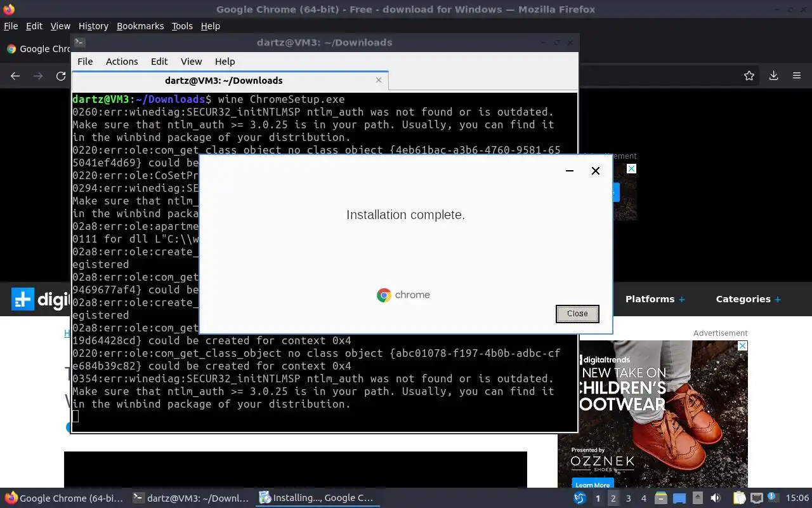Viewport: 812px width, 508px height.
Task: Open clipboard manager tray icon
Action: [x=739, y=498]
